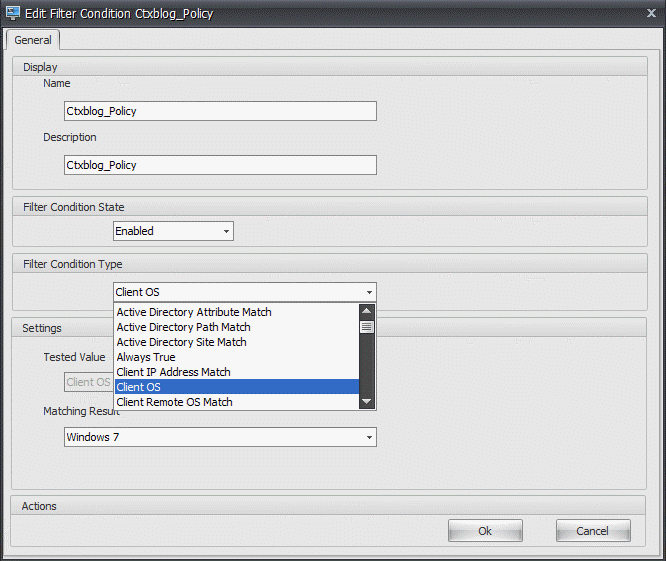Viewport: 666px width, 561px height.
Task: Click the window icon in title bar
Action: pos(13,13)
